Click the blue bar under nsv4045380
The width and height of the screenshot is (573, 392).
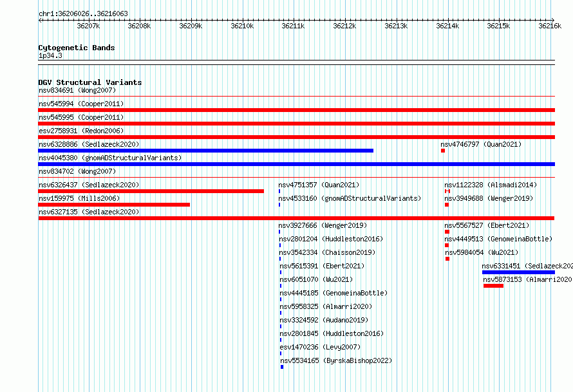click(296, 164)
